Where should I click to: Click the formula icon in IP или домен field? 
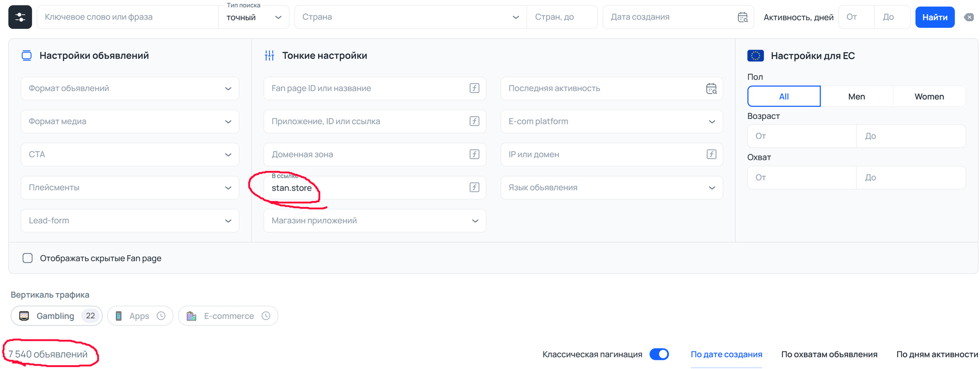point(711,154)
